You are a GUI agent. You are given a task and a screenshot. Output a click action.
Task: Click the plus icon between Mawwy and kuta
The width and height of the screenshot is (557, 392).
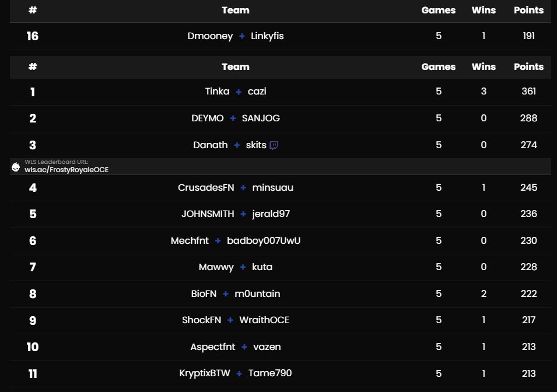[243, 267]
